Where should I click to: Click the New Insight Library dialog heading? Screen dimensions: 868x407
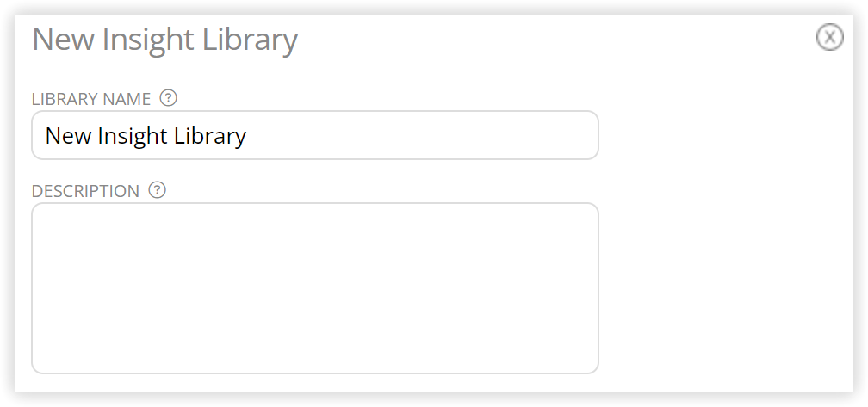[165, 40]
